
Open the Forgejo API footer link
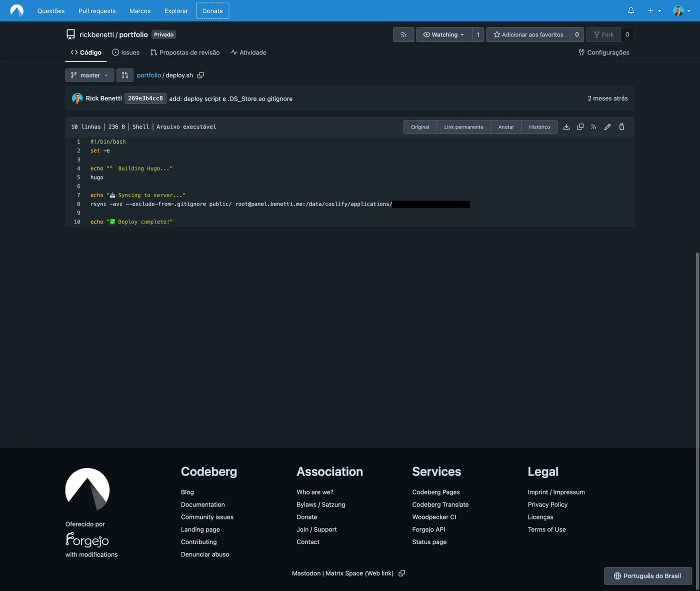pos(428,529)
